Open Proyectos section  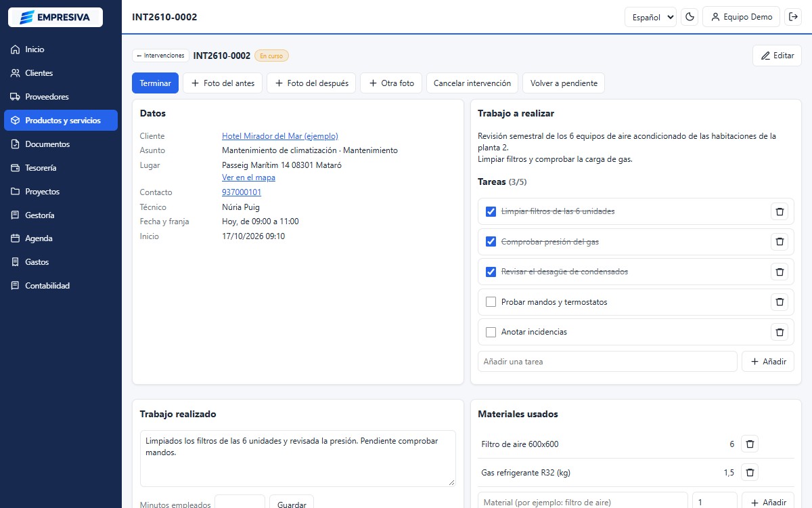[x=61, y=192]
